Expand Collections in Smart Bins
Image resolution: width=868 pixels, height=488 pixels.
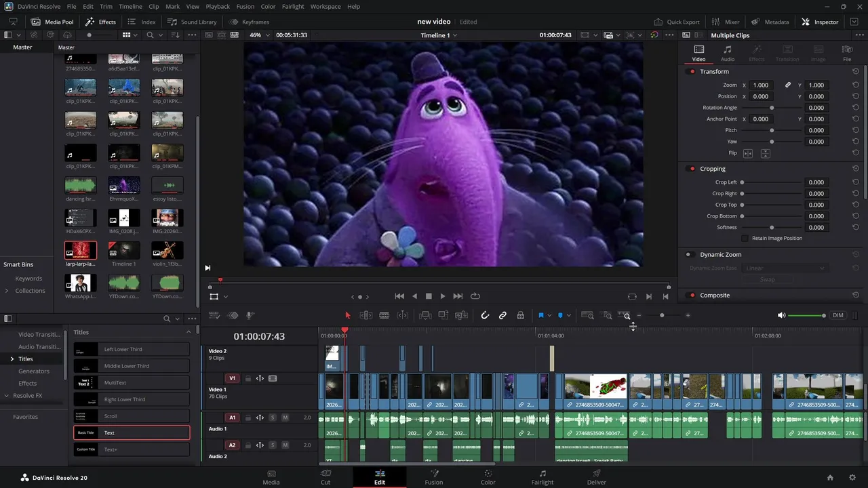pos(7,291)
